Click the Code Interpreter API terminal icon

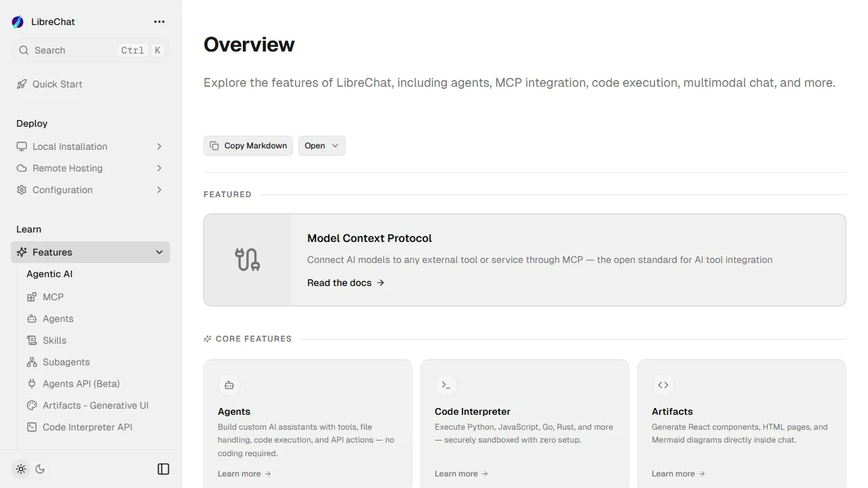pyautogui.click(x=32, y=427)
